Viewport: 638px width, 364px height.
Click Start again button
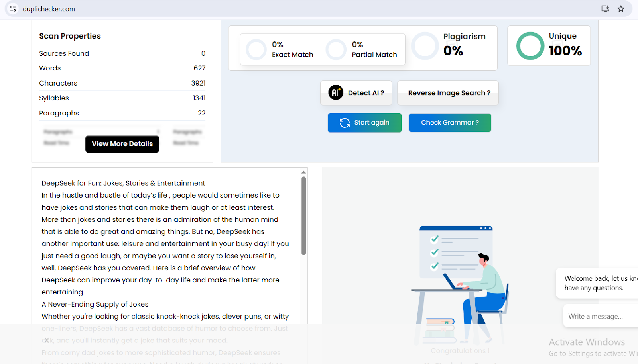pyautogui.click(x=364, y=123)
